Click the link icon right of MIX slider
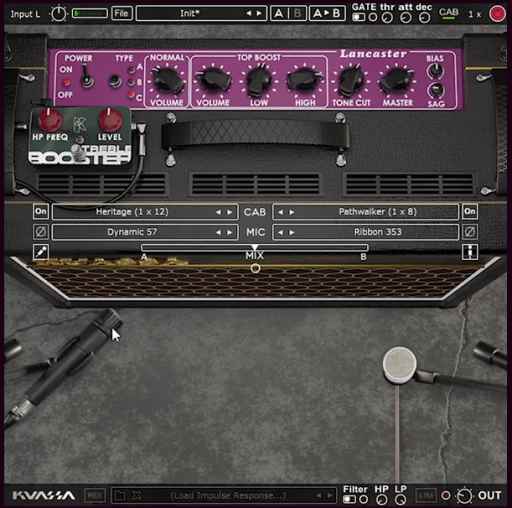Viewport: 512px width, 508px height. (470, 252)
